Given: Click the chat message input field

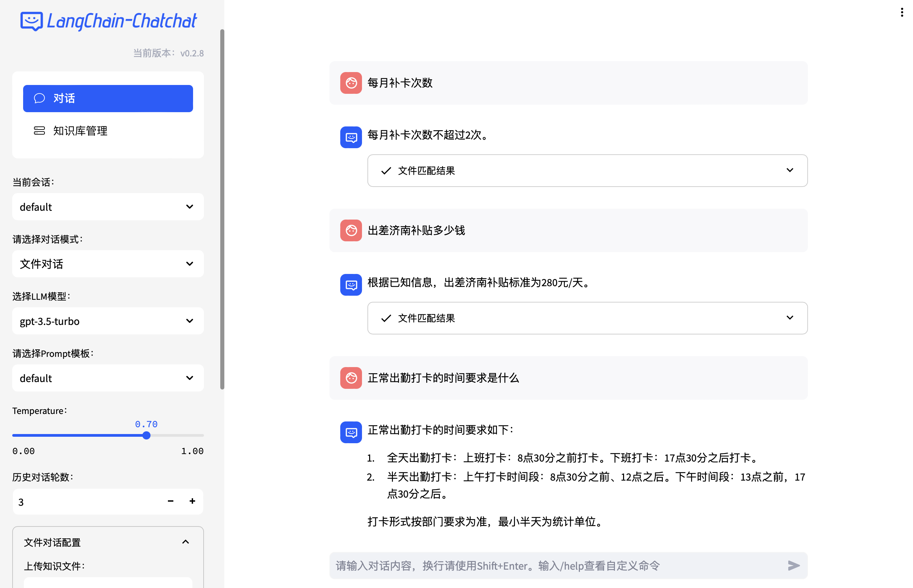Looking at the screenshot, I should pos(554,566).
